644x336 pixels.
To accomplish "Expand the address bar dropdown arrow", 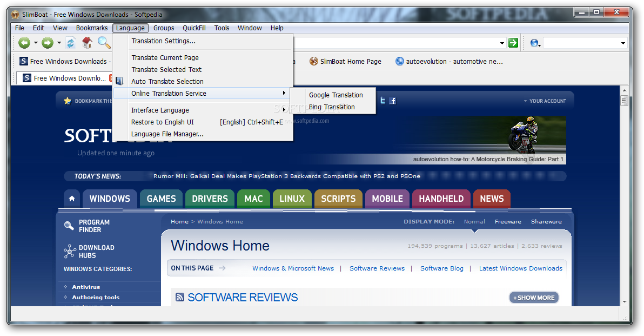I will (502, 43).
